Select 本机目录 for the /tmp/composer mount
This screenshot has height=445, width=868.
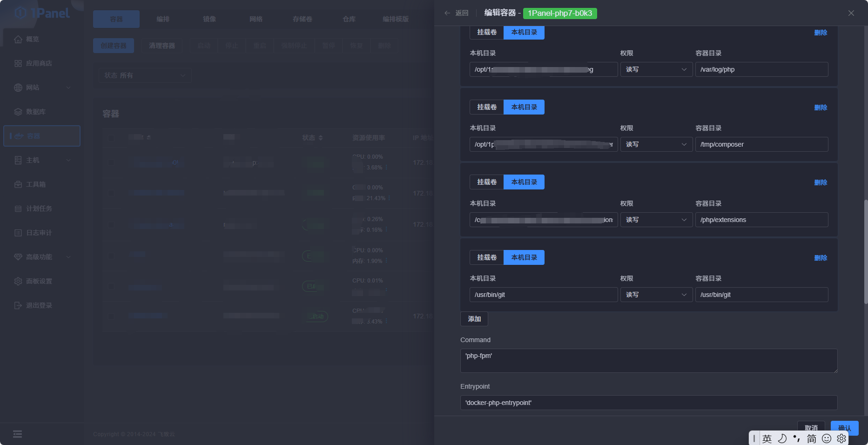pos(524,107)
